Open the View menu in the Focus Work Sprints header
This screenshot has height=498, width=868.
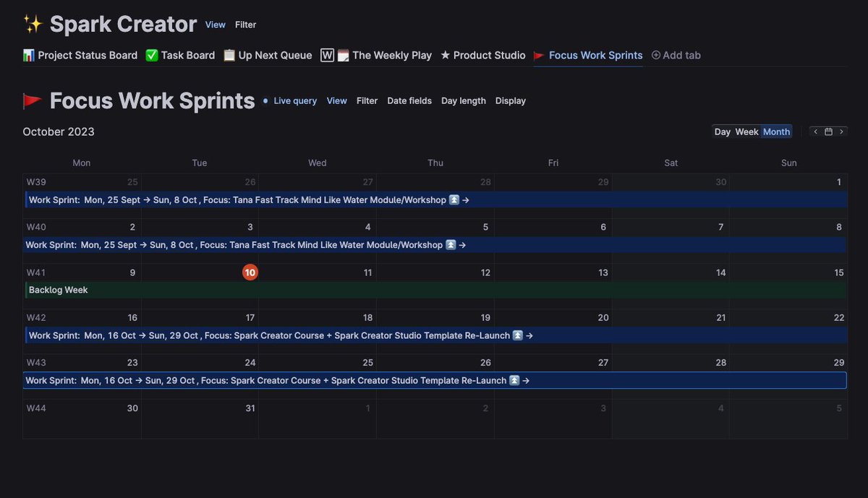[337, 101]
